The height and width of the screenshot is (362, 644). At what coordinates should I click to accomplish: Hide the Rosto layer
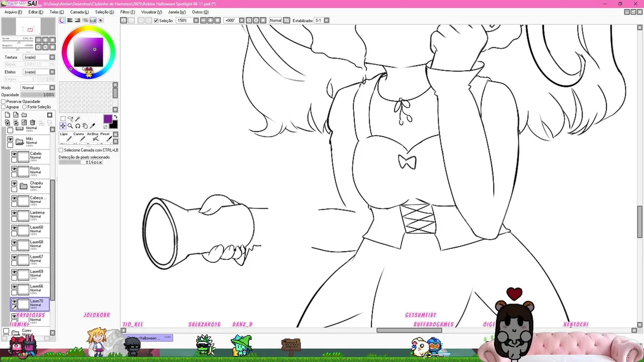point(14,169)
